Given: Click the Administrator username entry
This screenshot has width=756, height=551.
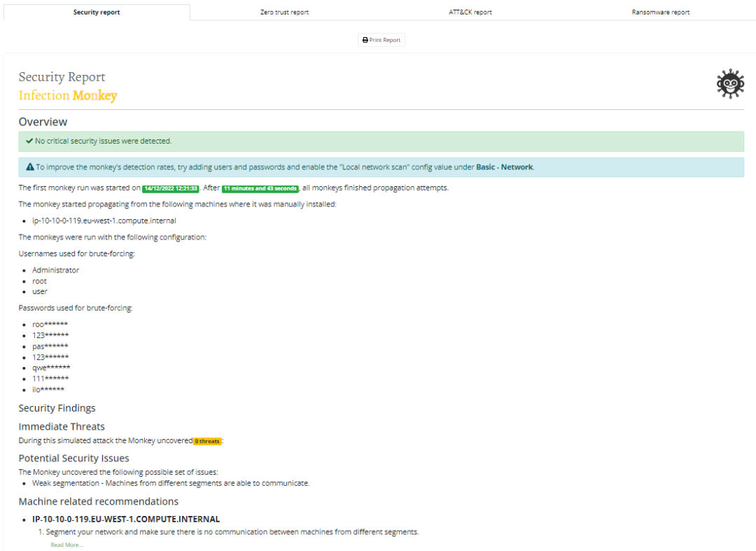Looking at the screenshot, I should coord(55,270).
